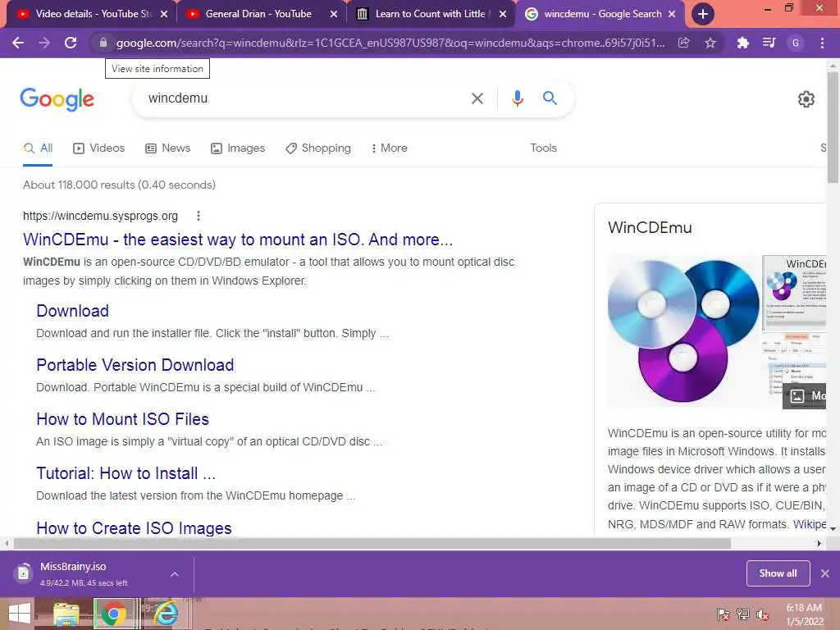The width and height of the screenshot is (840, 630).
Task: Click Show all downloads button
Action: (x=778, y=573)
